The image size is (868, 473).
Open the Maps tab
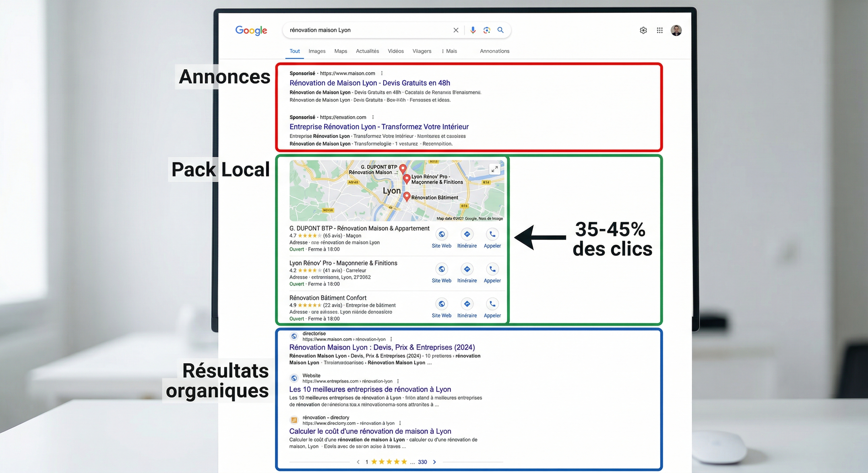coord(340,51)
